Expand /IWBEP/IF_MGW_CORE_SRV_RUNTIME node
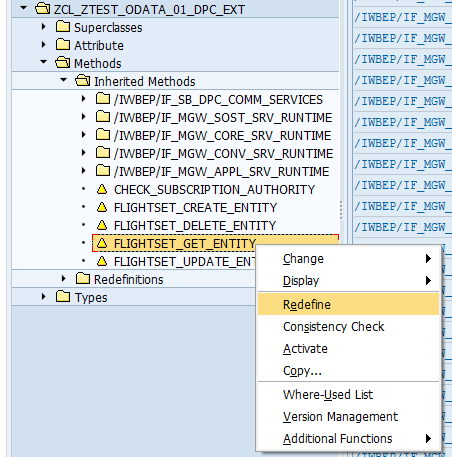This screenshot has height=457, width=452. [83, 134]
